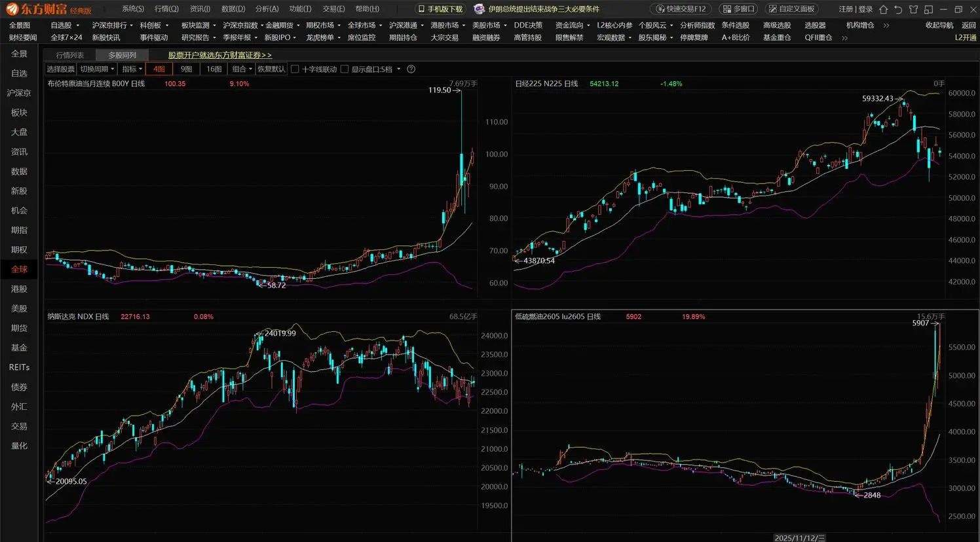Click the Eastmoney orange logo icon
980x542 pixels.
tap(11, 9)
